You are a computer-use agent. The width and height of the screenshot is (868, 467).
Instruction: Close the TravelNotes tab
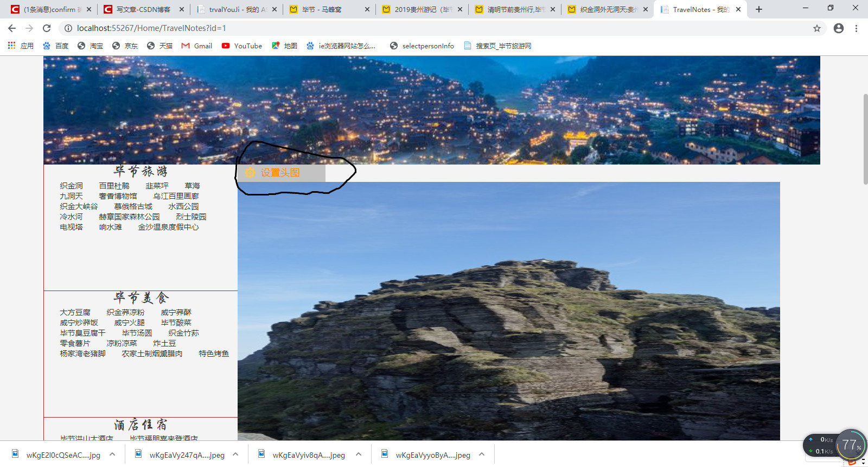[x=738, y=9]
